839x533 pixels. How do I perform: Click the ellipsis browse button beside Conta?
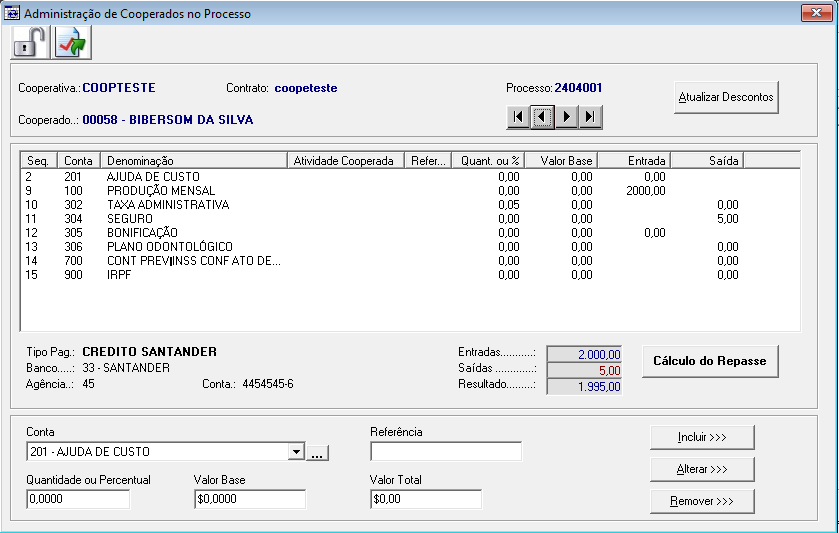[x=317, y=453]
